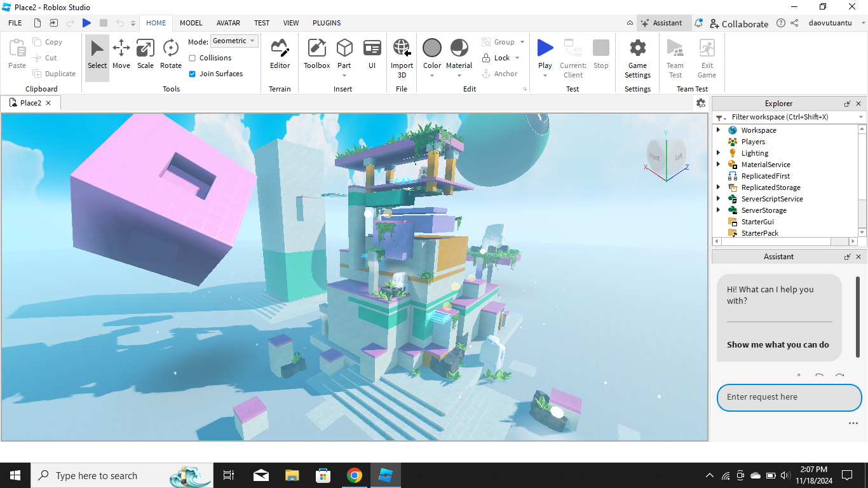
Task: Open File Explorer from the taskbar
Action: click(x=292, y=475)
